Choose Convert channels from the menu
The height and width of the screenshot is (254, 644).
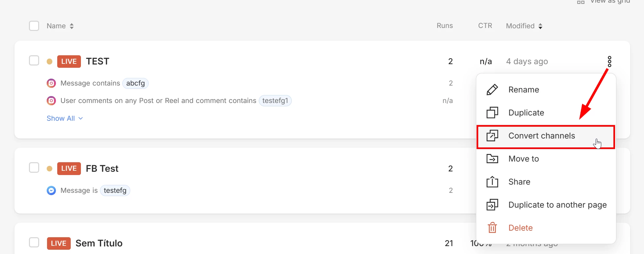(541, 136)
